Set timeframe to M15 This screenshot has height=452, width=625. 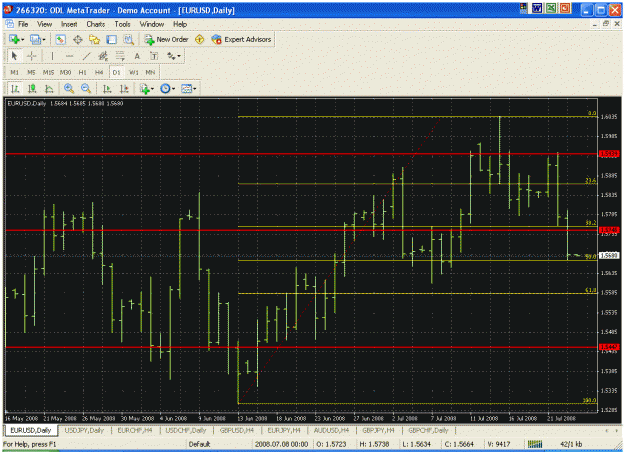tap(48, 73)
